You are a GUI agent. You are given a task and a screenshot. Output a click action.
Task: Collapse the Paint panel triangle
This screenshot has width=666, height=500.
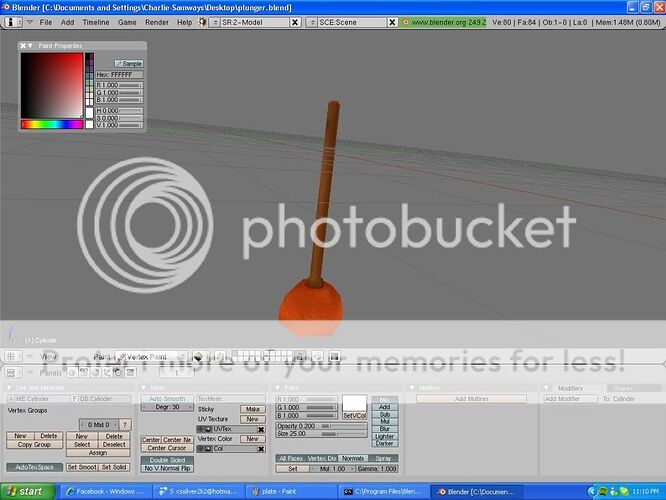click(x=278, y=388)
